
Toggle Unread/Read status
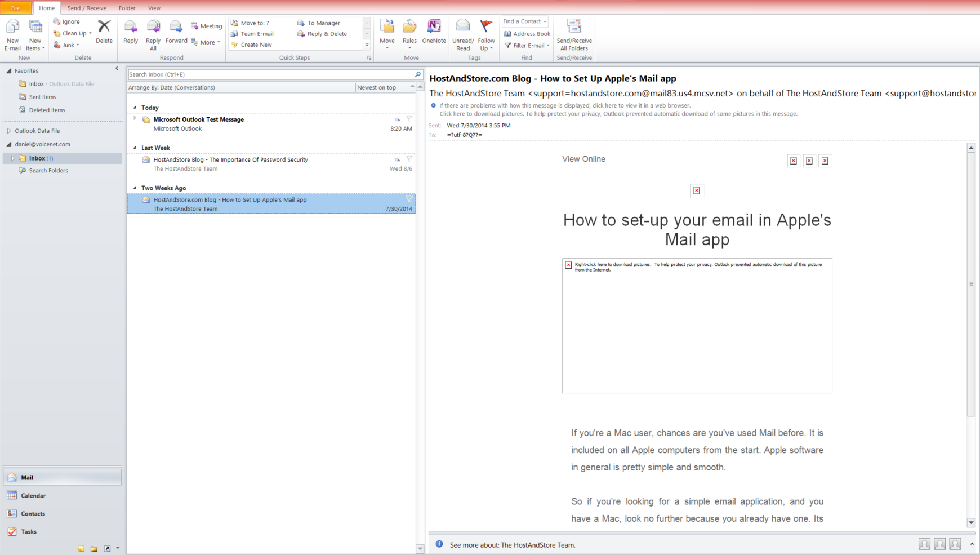(x=463, y=35)
